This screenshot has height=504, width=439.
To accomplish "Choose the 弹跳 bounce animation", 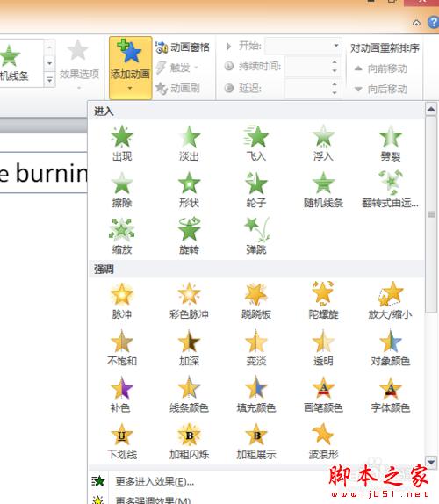I will click(x=256, y=236).
